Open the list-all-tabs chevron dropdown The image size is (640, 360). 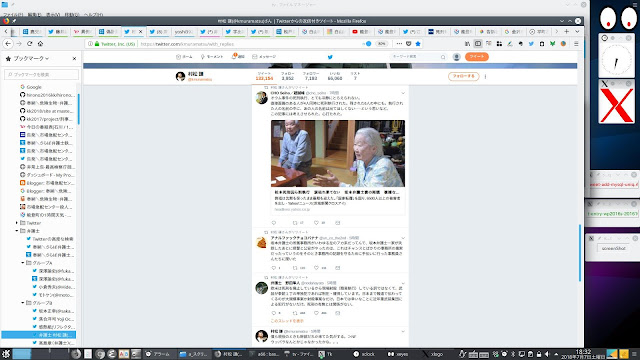(577, 31)
